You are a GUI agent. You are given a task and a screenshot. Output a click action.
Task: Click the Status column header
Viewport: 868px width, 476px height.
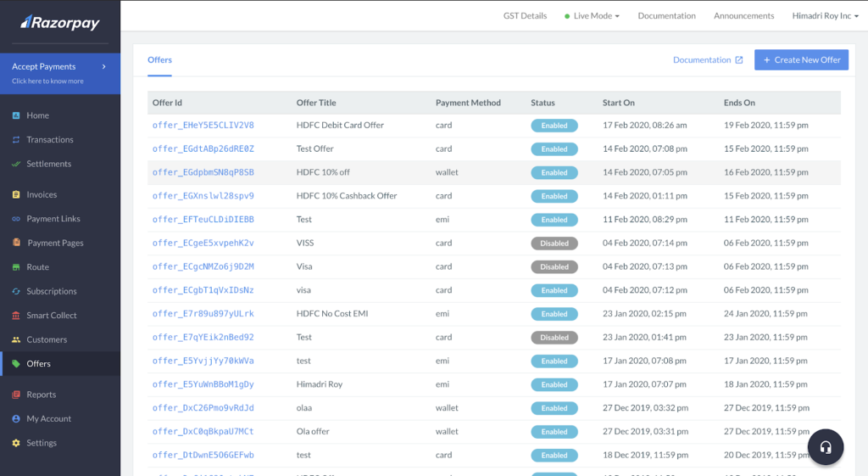coord(542,103)
